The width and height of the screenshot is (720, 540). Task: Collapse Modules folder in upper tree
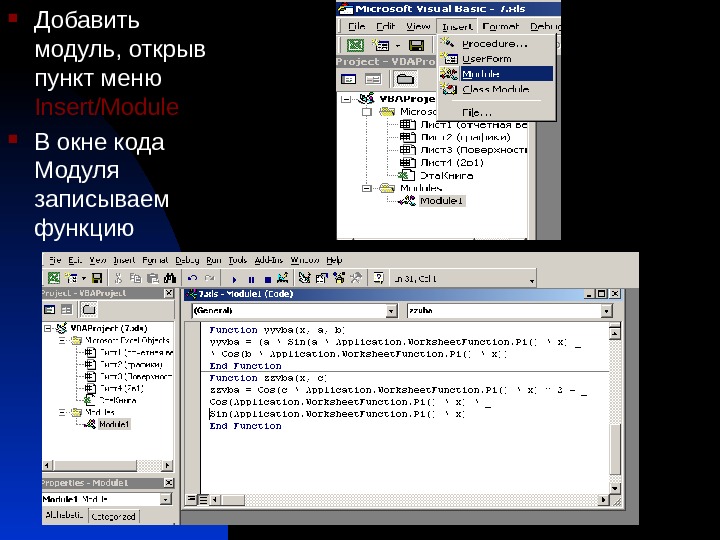[366, 188]
